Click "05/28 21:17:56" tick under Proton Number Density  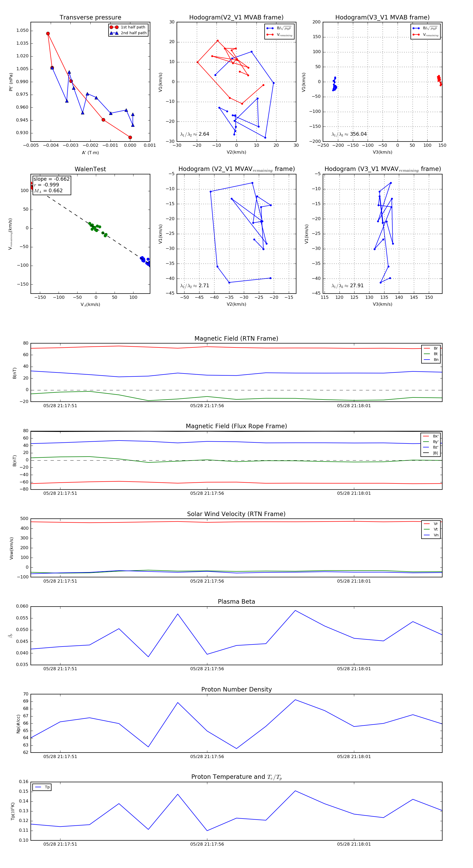[x=207, y=756]
